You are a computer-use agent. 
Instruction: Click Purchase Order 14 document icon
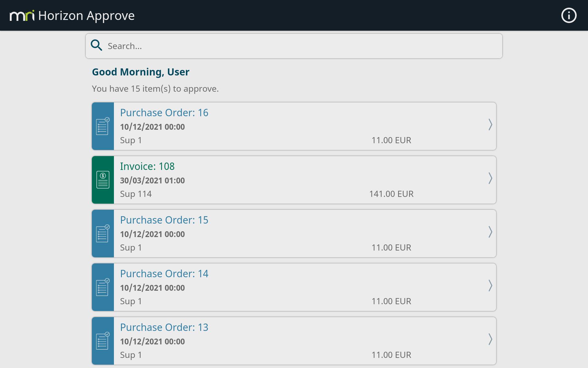point(103,287)
